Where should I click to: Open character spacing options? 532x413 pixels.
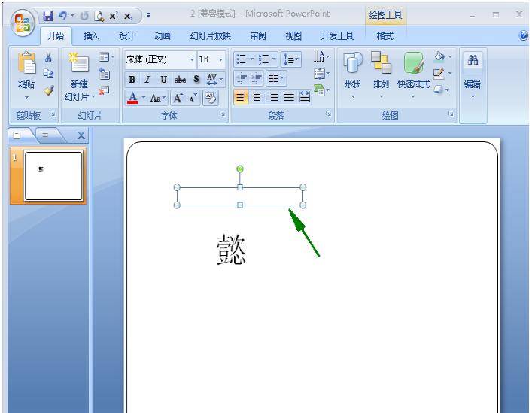214,80
